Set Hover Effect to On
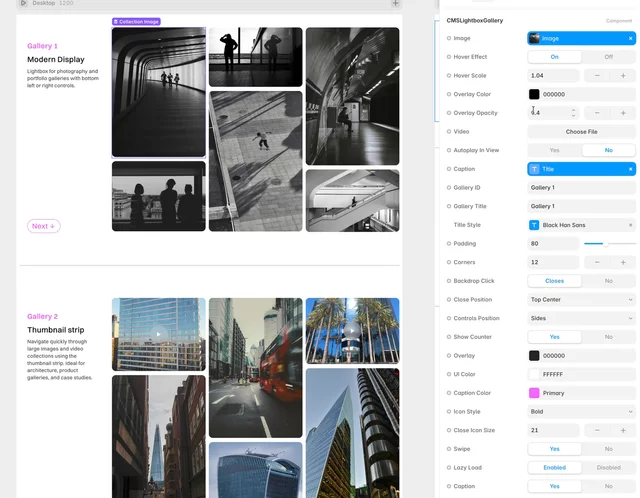This screenshot has width=640, height=498. (554, 57)
